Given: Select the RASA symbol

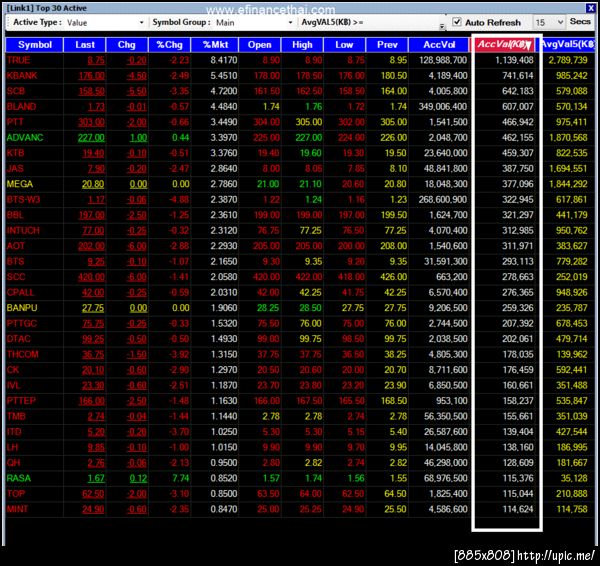Looking at the screenshot, I should (18, 478).
